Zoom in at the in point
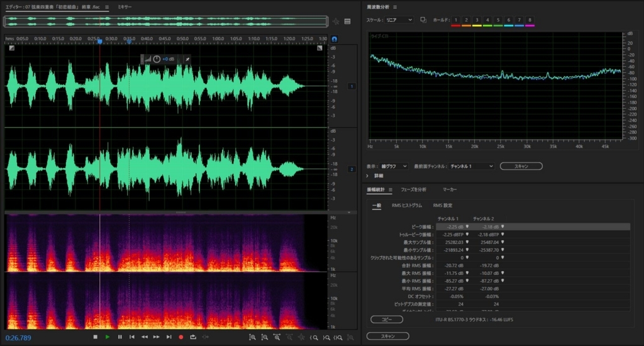644x346 pixels. pos(314,337)
